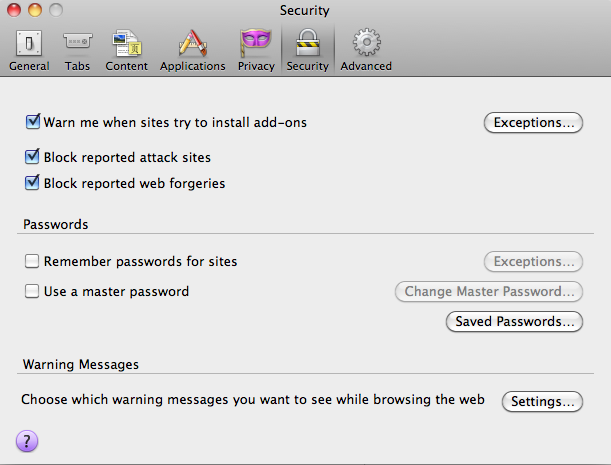Select the Applications pane icon
The width and height of the screenshot is (611, 465).
pyautogui.click(x=192, y=43)
